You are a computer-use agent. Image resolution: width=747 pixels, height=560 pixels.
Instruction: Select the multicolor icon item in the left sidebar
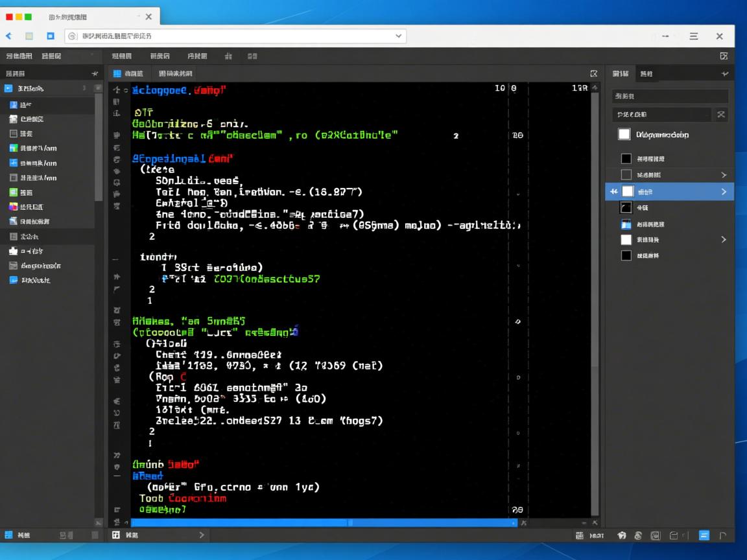coord(13,207)
